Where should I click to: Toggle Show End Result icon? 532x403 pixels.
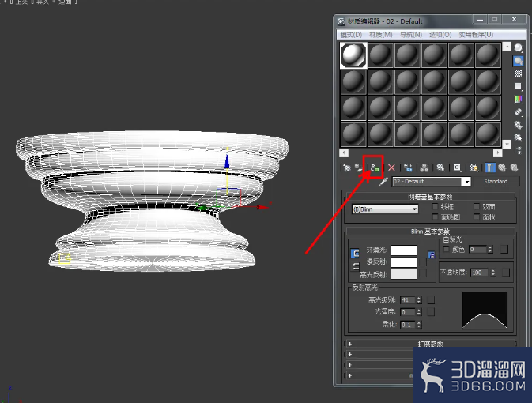pyautogui.click(x=489, y=168)
